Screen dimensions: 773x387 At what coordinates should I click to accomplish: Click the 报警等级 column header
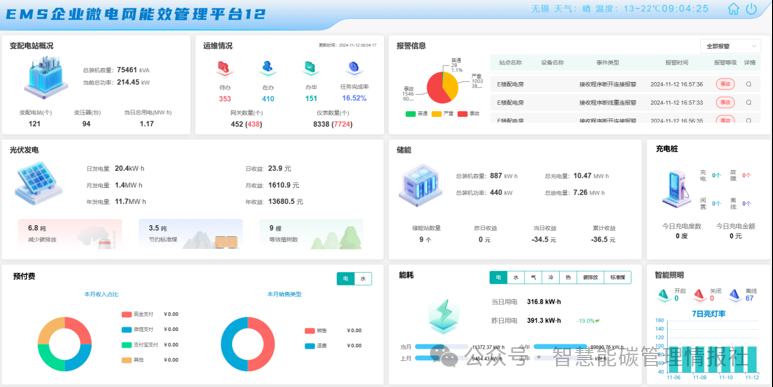pos(725,63)
